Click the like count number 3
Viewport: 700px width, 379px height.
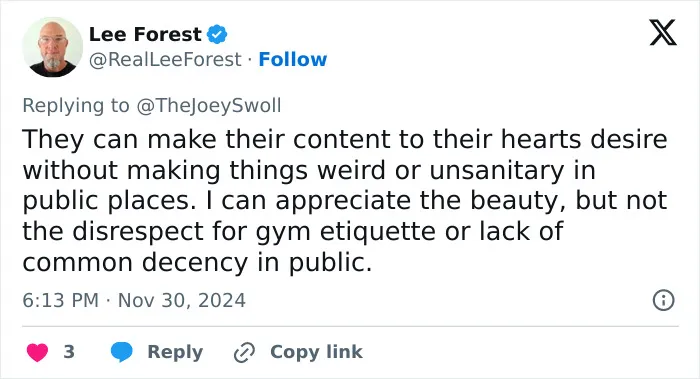[69, 352]
